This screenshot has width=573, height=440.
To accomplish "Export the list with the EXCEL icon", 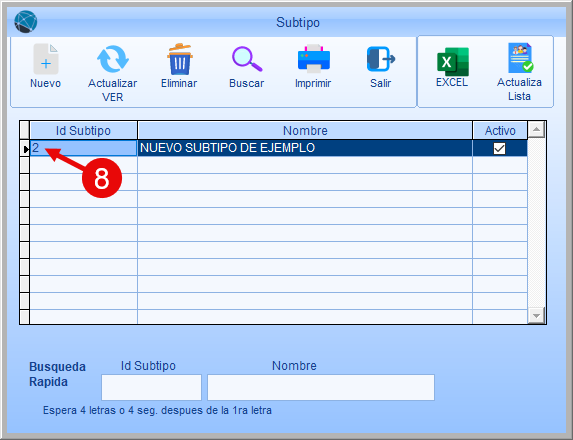I will [x=453, y=61].
